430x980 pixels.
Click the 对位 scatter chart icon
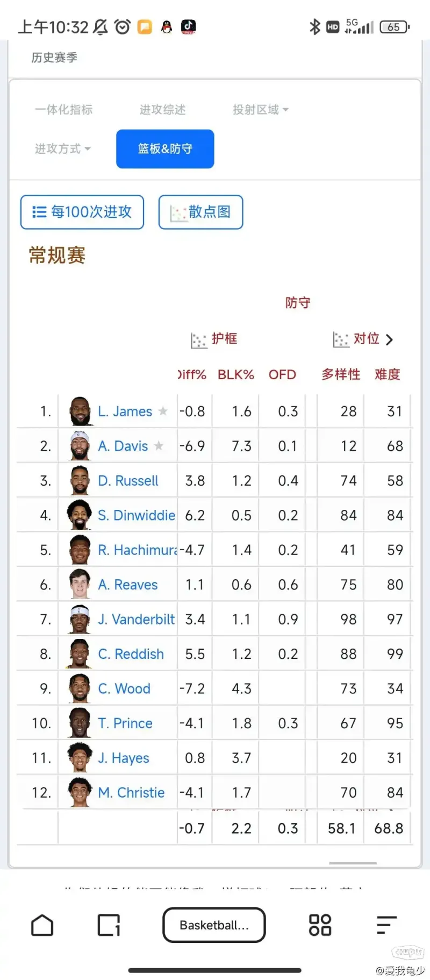tap(340, 339)
